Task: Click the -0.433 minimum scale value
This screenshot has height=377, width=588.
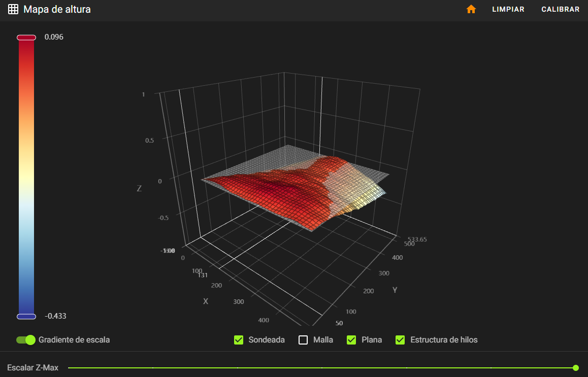Action: 55,316
